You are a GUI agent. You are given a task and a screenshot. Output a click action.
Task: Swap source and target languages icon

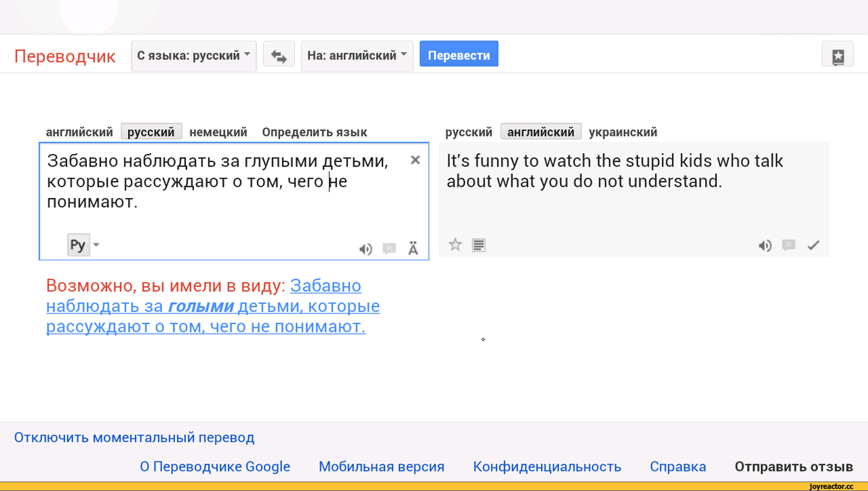(x=278, y=56)
